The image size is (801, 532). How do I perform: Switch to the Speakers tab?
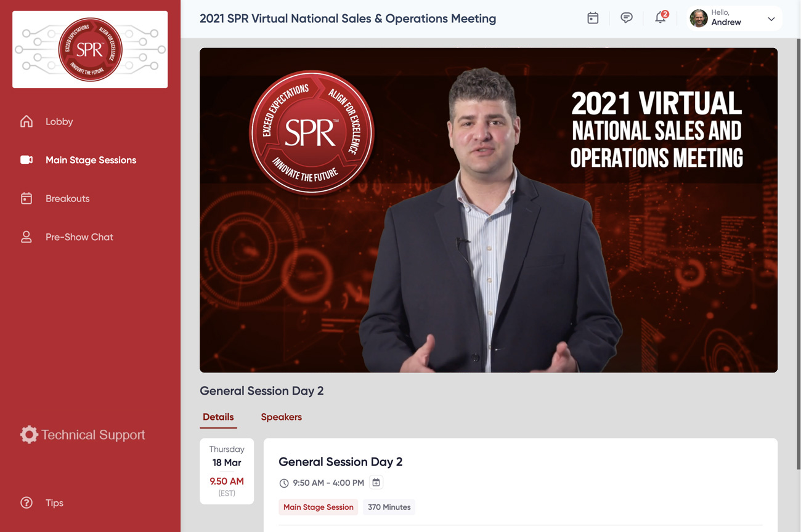(281, 417)
